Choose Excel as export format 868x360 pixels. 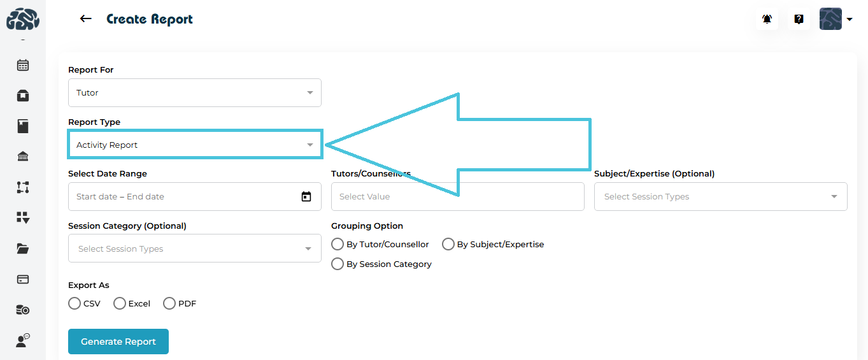pos(120,303)
